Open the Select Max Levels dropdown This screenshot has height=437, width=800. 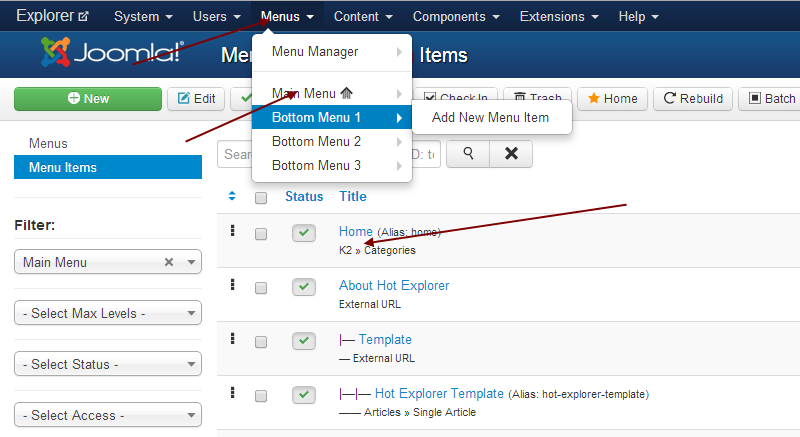click(x=108, y=313)
